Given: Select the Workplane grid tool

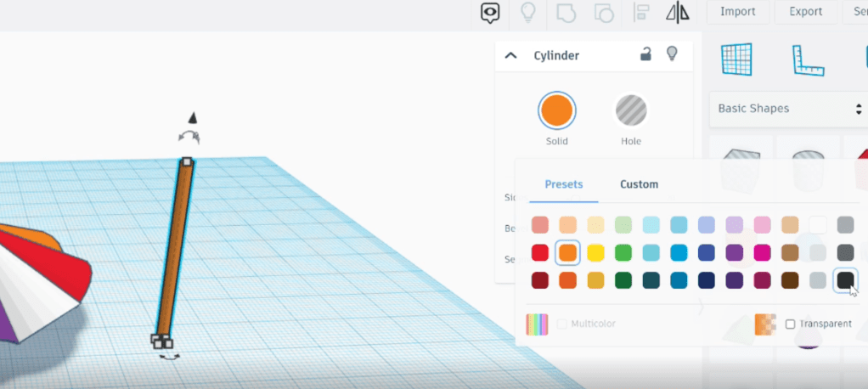Looking at the screenshot, I should coord(736,59).
